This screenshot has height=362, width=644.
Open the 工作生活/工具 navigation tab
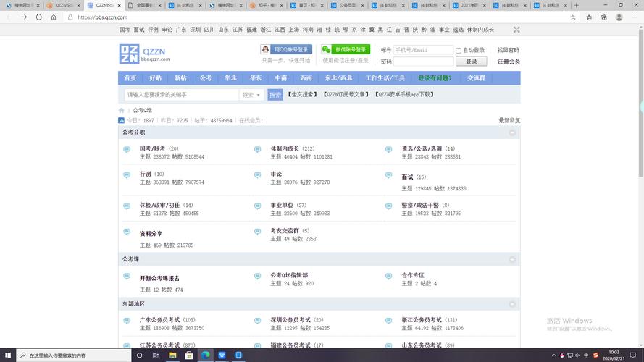tap(385, 78)
